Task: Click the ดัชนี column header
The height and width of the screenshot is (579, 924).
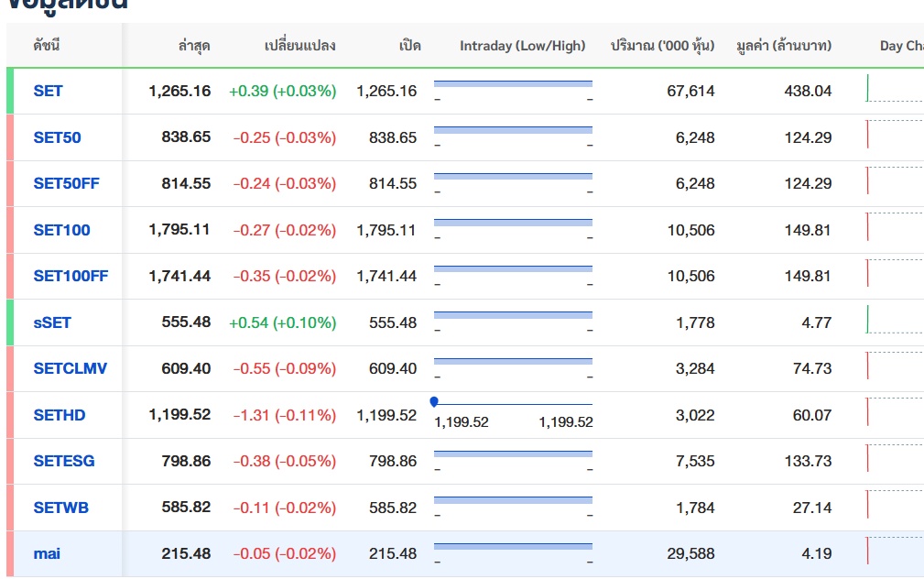Action: [47, 46]
